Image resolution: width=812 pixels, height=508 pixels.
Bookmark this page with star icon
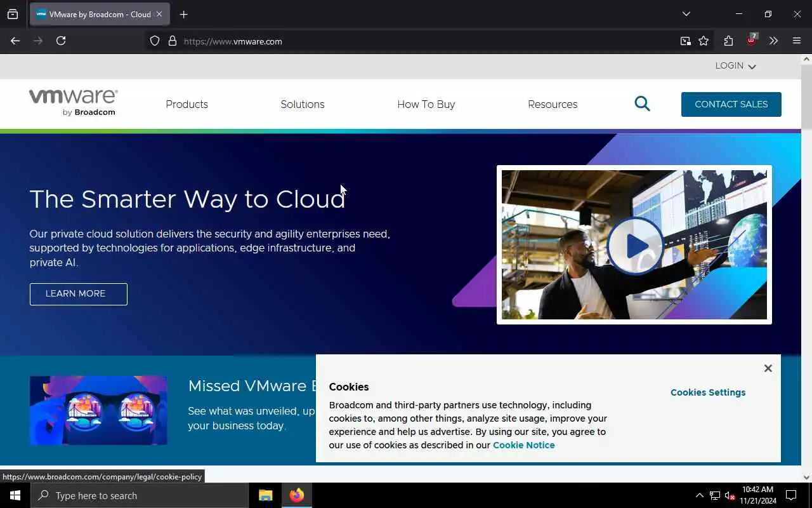pos(704,41)
